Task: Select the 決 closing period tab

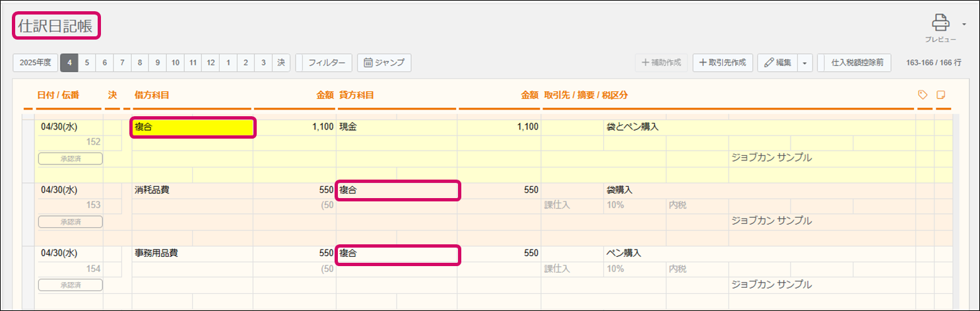Action: [x=280, y=63]
